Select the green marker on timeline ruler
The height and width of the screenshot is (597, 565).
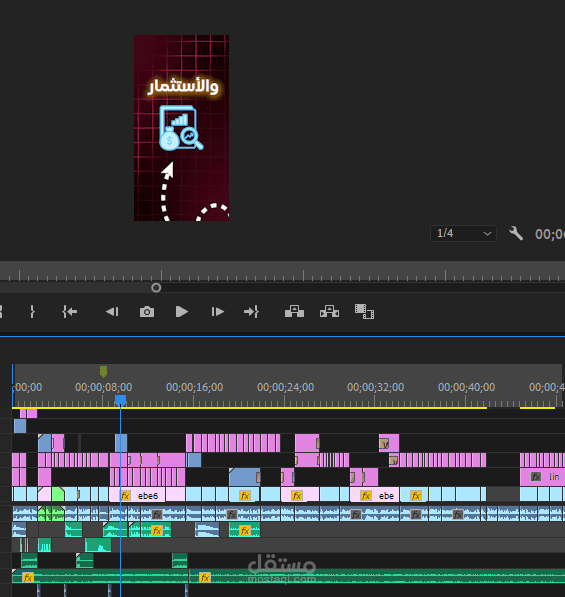tap(103, 371)
